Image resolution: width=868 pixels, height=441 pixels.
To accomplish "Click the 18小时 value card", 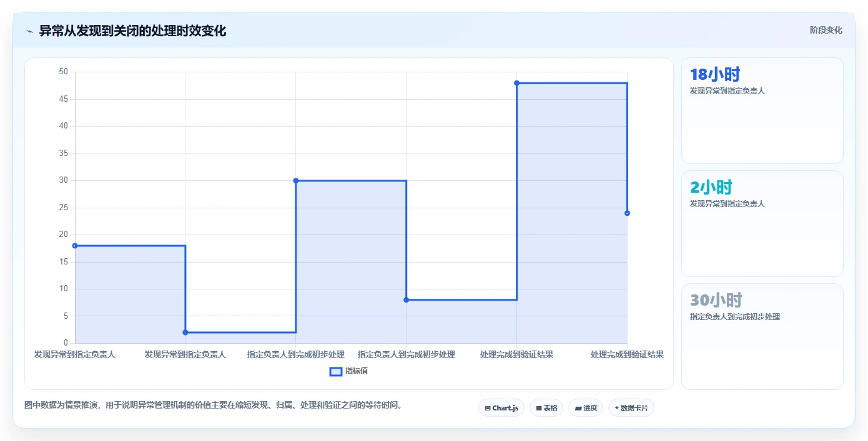I will 762,110.
